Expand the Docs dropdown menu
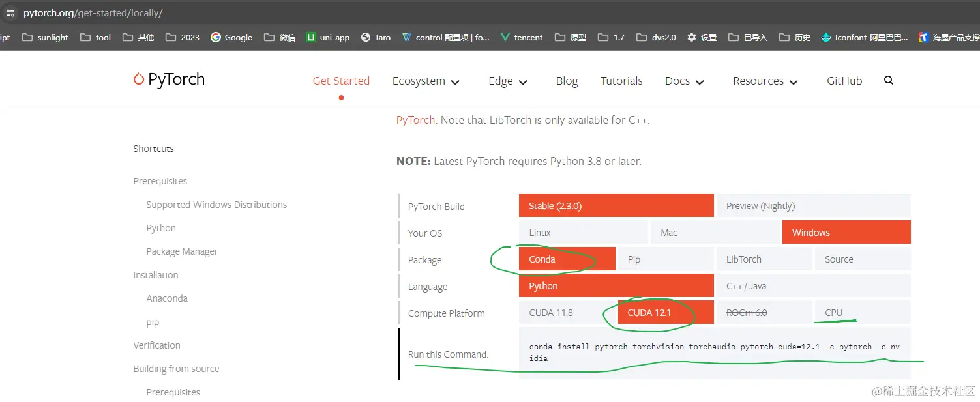Screen dimensions: 980x402 (685, 81)
